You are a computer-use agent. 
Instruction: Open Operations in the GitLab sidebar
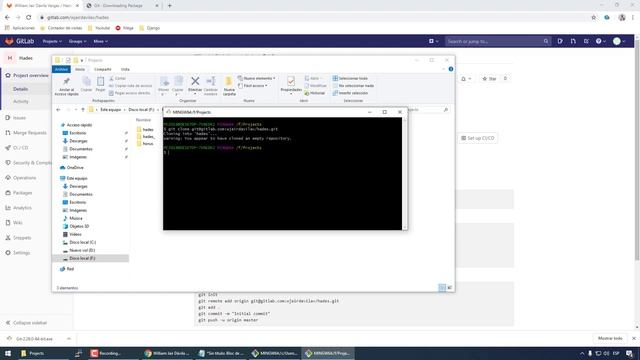point(21,178)
